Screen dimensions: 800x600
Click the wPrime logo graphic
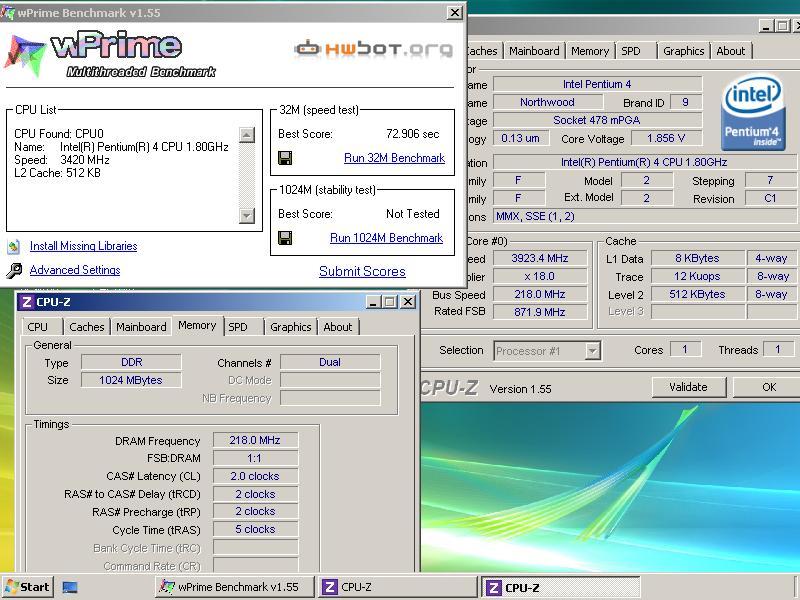110,54
